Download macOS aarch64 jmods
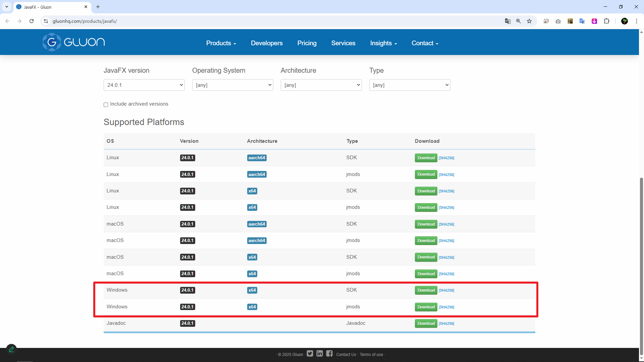Screen dimensions: 644x362 [x=426, y=241]
